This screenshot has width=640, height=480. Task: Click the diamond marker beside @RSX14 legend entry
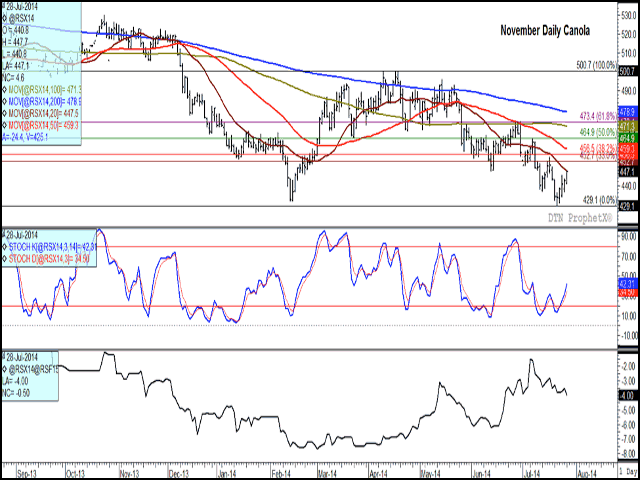4,17
